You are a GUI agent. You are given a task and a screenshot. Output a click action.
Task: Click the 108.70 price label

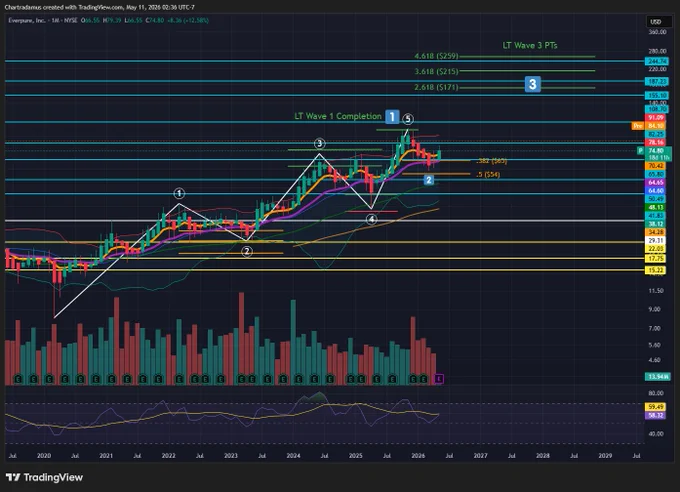pos(657,109)
